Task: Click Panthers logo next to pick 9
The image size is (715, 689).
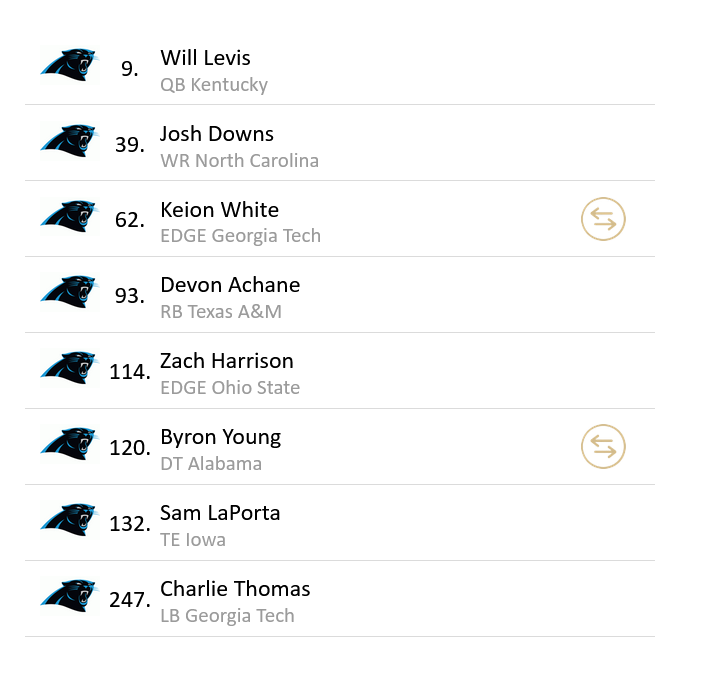Action: point(69,66)
